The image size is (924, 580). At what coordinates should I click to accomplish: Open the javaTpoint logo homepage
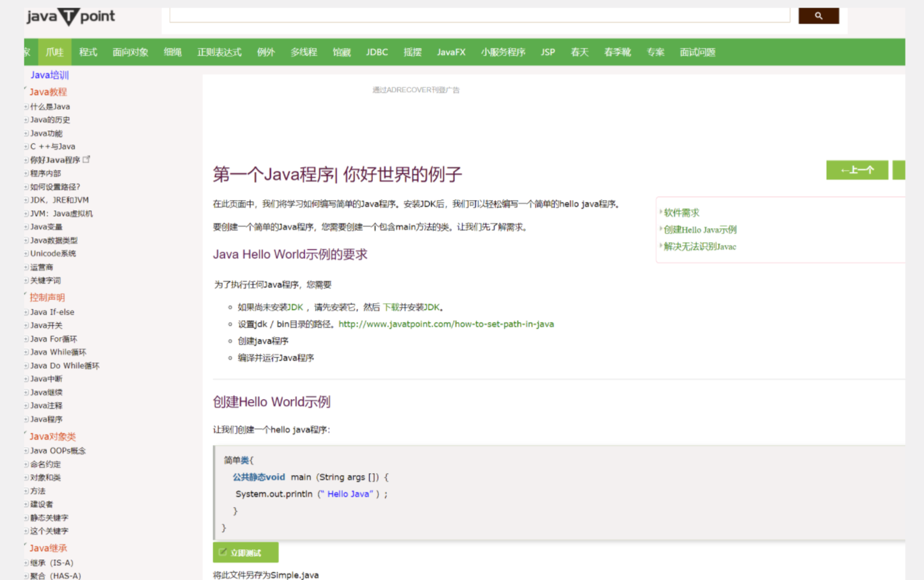[x=70, y=17]
